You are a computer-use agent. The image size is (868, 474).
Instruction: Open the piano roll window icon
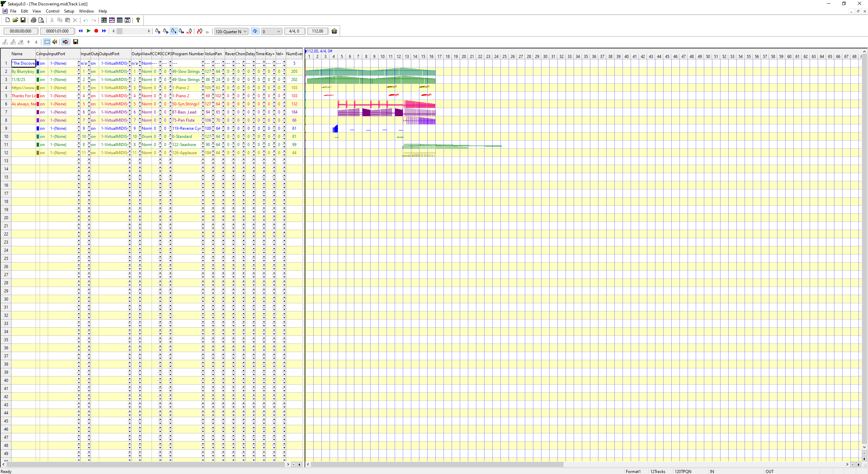click(x=112, y=20)
